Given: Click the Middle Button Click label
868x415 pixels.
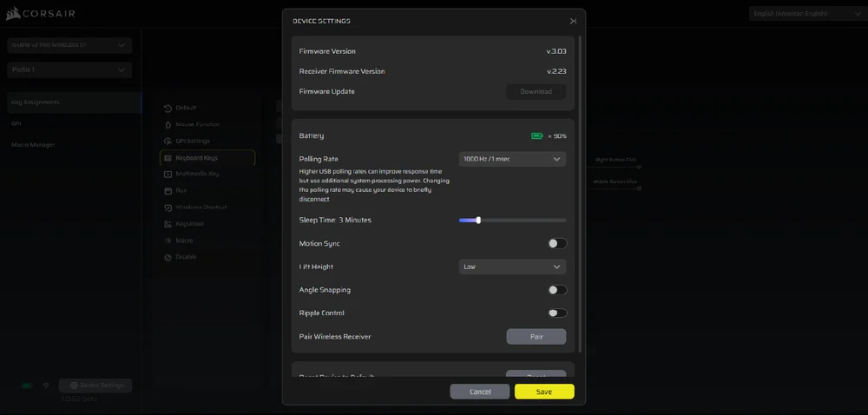Looking at the screenshot, I should (615, 181).
